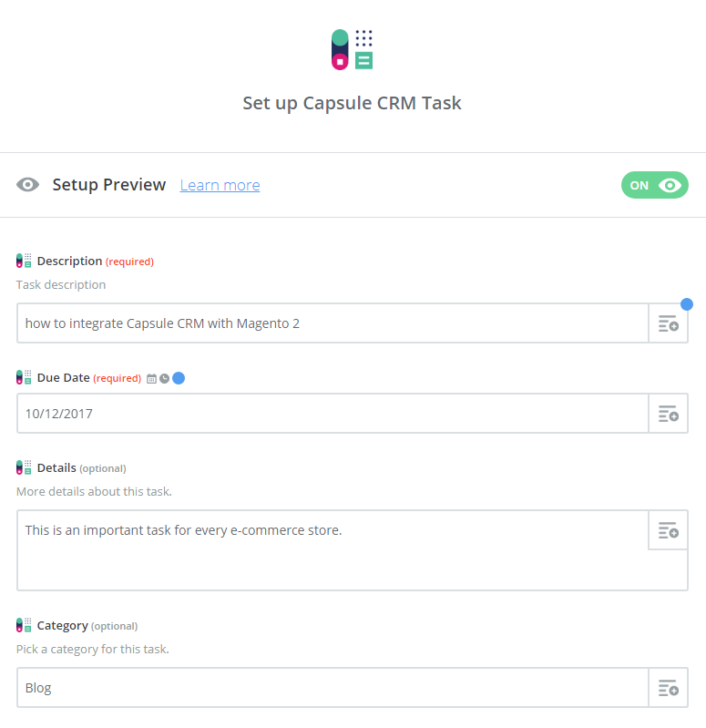The width and height of the screenshot is (706, 728).
Task: Click the Capsule icon before the Category label
Action: [24, 625]
